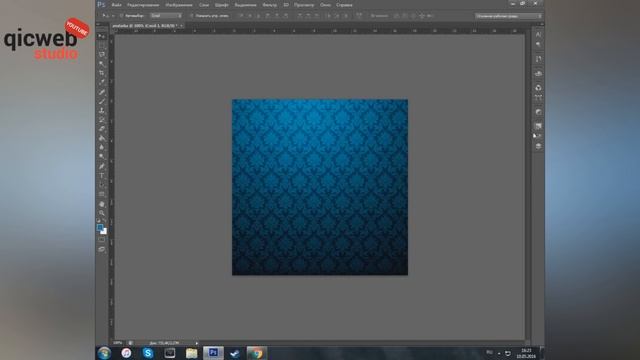Image resolution: width=640 pixels, height=360 pixels.
Task: Open status bar info arrow menu
Action: coord(196,343)
